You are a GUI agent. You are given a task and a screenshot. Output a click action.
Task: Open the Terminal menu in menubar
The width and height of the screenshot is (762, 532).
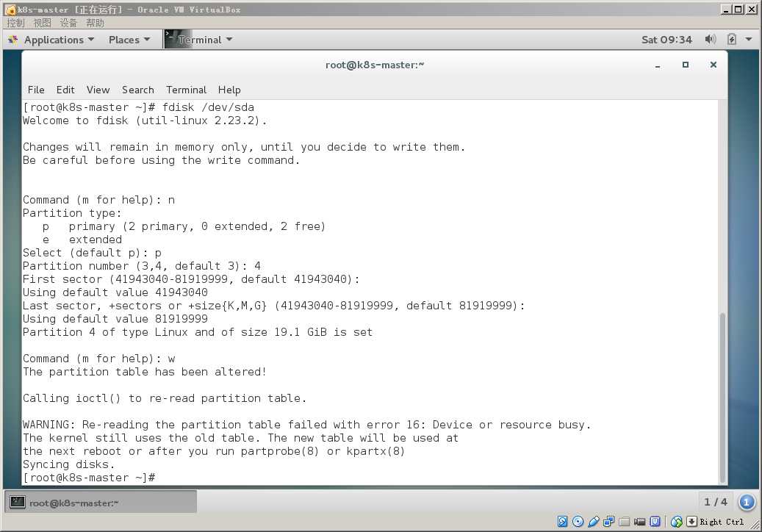click(186, 90)
